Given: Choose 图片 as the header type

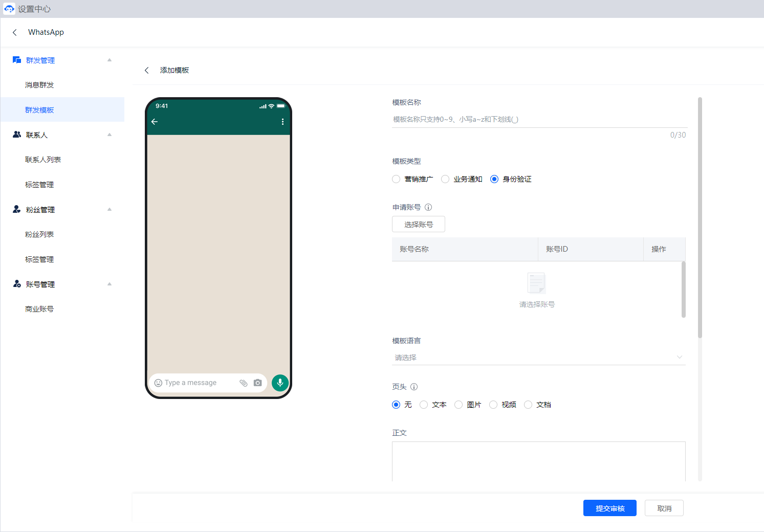Looking at the screenshot, I should 459,405.
